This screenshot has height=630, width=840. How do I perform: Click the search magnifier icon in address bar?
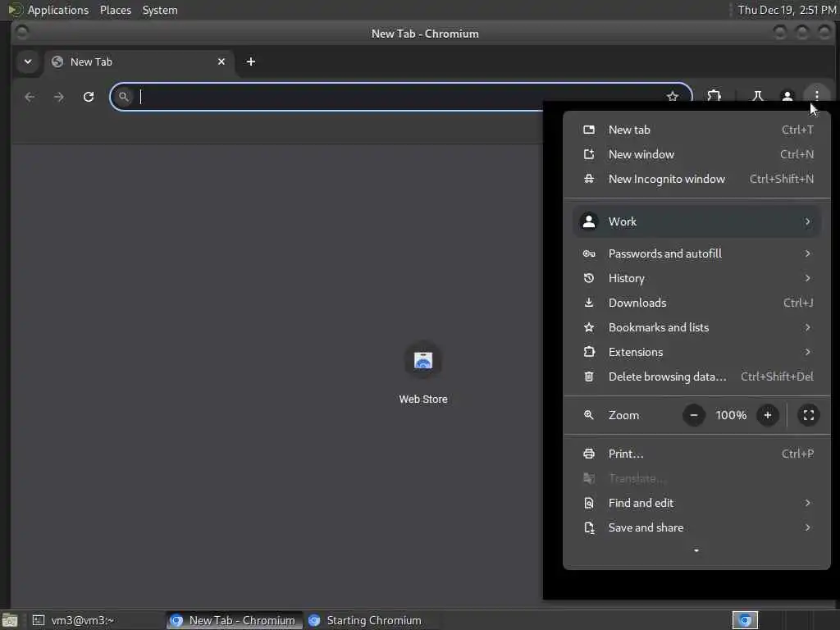click(124, 97)
